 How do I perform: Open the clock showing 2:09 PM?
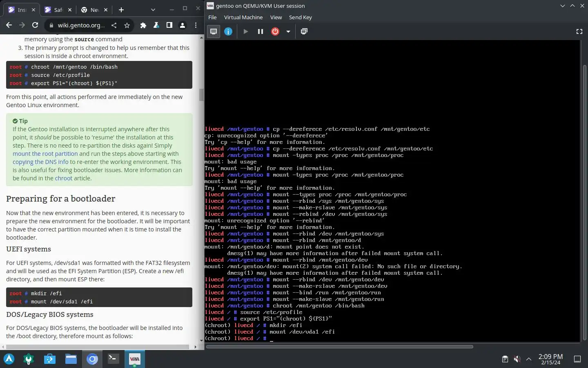[550, 359]
